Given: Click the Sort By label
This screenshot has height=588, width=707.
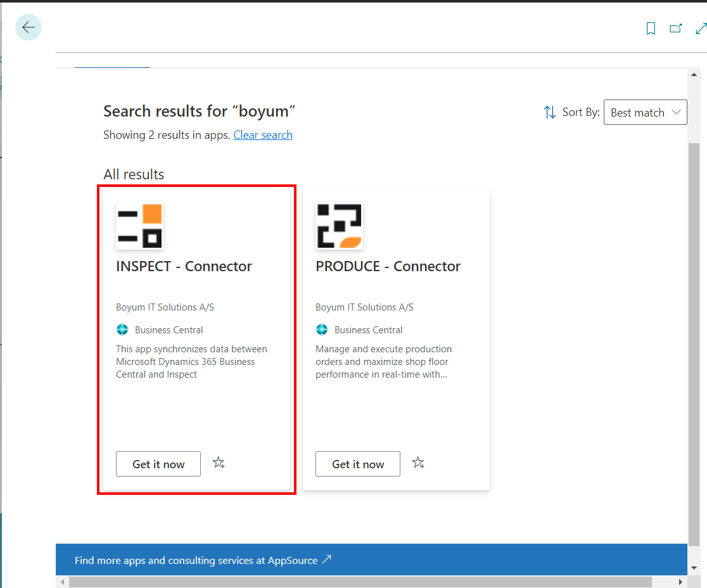Looking at the screenshot, I should 581,112.
